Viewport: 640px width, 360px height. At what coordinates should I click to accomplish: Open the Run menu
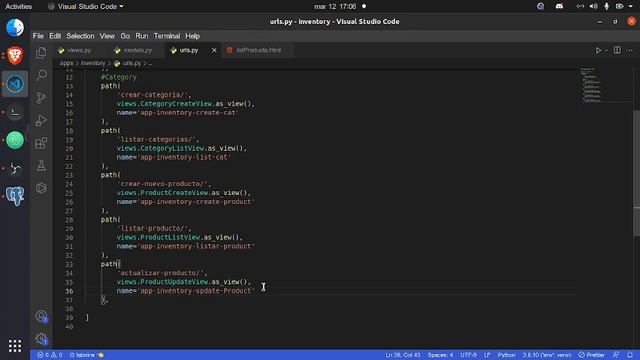click(x=142, y=36)
